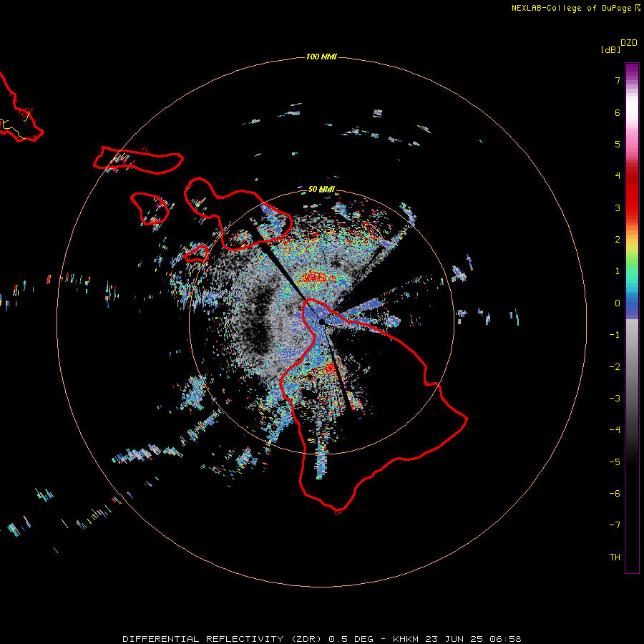Click the 4 tick label on scale
Screen dimensions: 644x644
(x=618, y=176)
